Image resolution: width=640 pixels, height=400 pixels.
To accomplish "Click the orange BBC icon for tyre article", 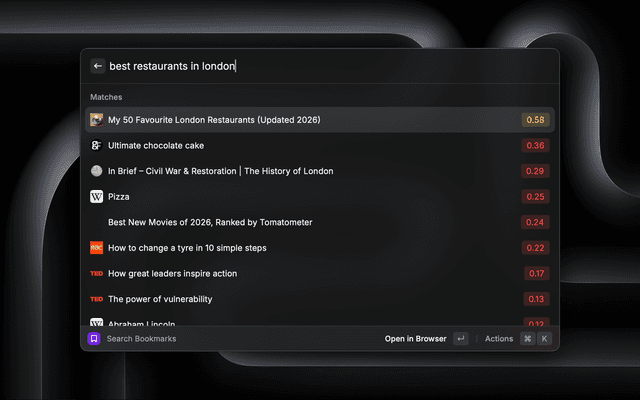I will coord(96,248).
